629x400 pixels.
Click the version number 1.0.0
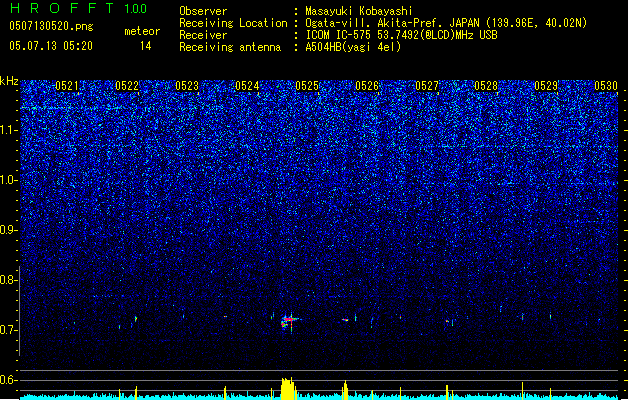136,9
